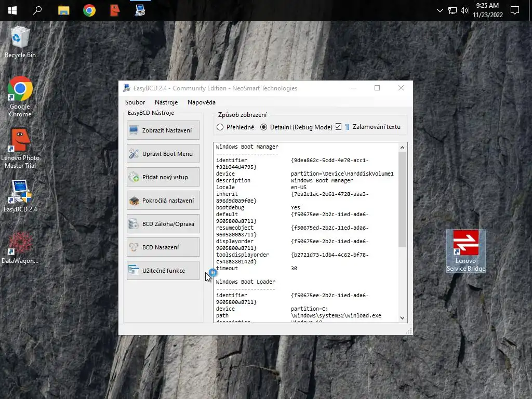
Task: Select the Lenovo Photo Master Trial desktop icon
Action: pos(20,148)
